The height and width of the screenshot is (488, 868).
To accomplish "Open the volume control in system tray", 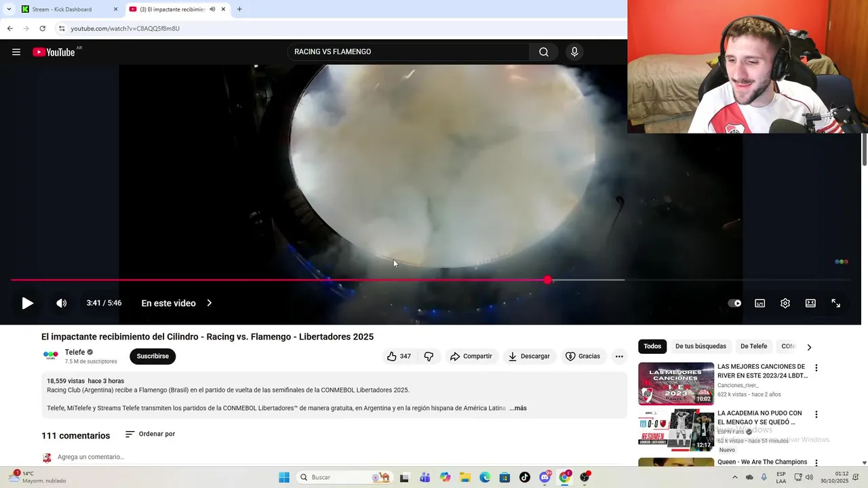I will pos(809,477).
